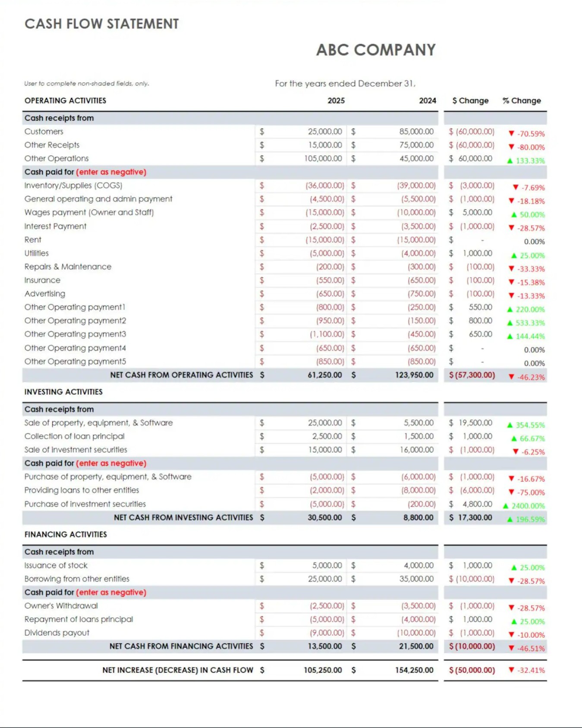The width and height of the screenshot is (582, 728).
Task: Click 2024 Borrowing from other entities amount
Action: pos(416,579)
